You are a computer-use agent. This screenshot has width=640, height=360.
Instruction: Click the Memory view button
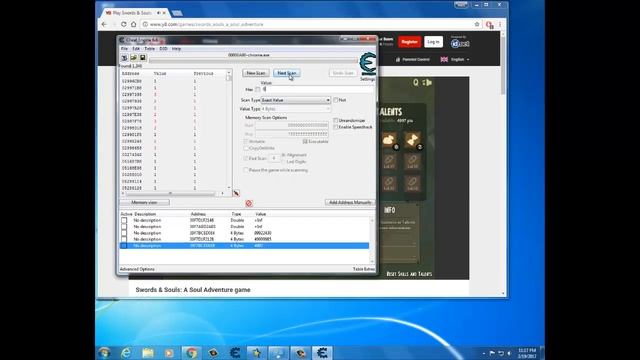point(144,202)
